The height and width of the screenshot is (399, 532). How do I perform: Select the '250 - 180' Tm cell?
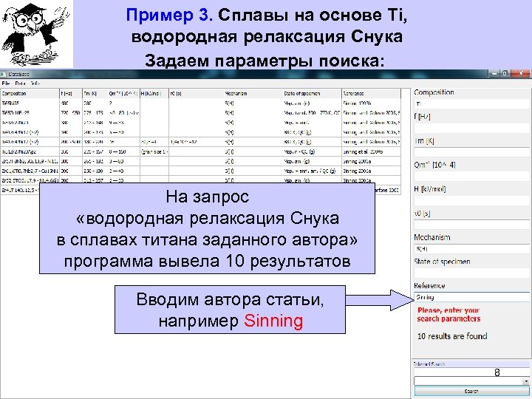(95, 171)
